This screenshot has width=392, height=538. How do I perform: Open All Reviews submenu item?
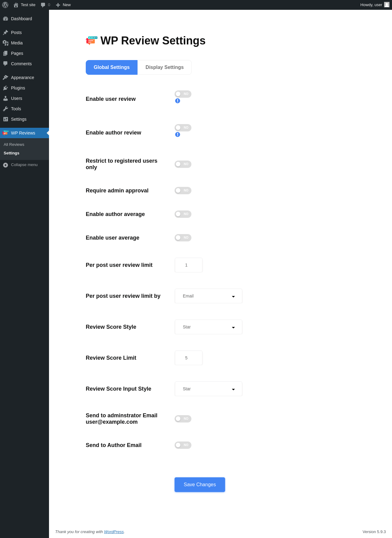coord(14,145)
